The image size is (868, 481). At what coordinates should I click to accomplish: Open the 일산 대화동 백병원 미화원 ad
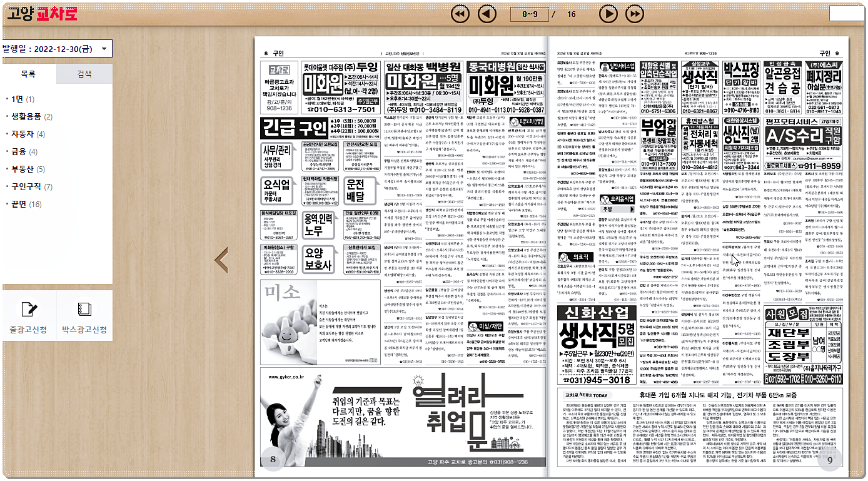coord(424,88)
